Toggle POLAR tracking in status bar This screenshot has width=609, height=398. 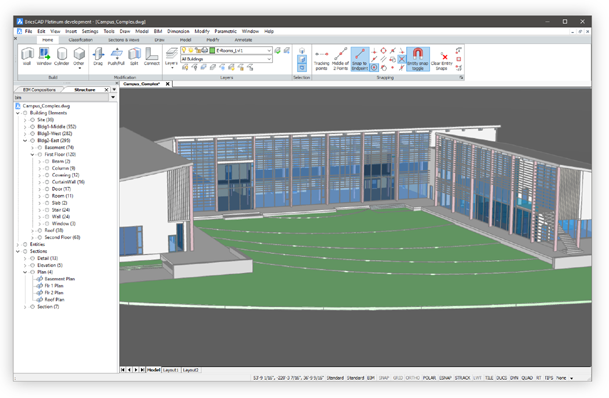429,378
